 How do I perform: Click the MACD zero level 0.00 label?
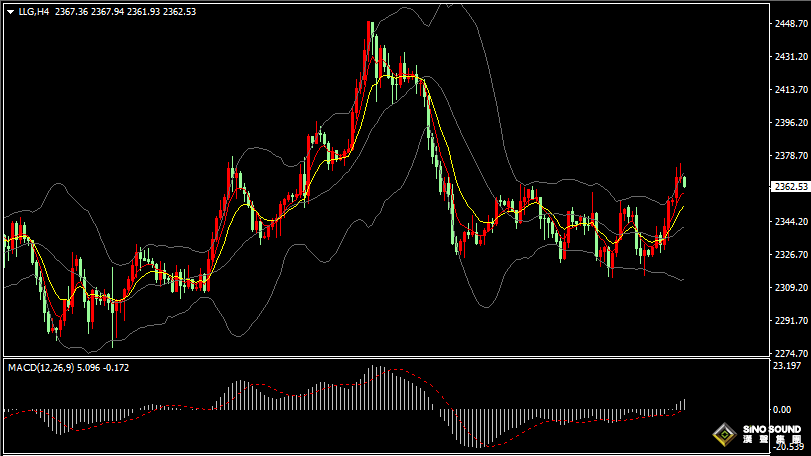(x=783, y=409)
